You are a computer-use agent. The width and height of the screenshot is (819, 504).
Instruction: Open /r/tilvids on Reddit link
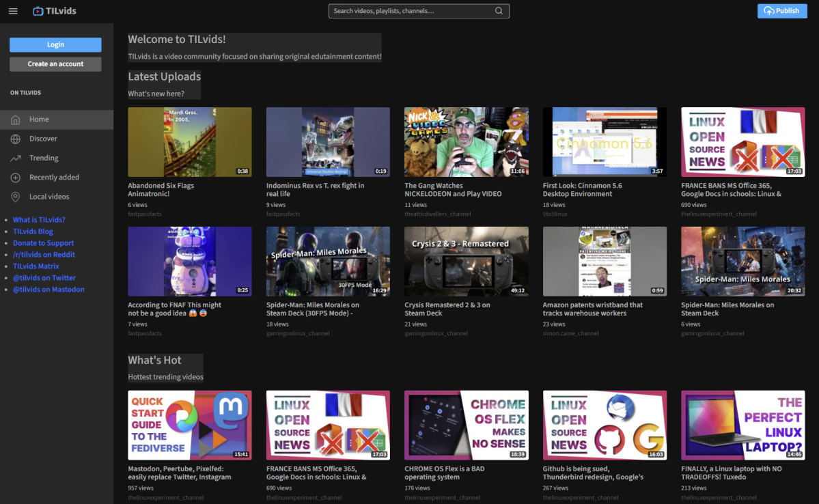(44, 254)
